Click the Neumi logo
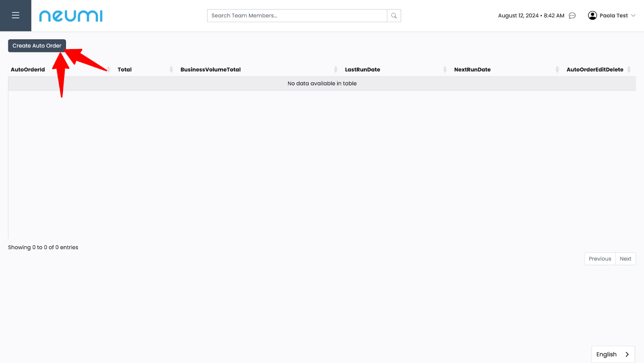The height and width of the screenshot is (363, 644). pyautogui.click(x=71, y=16)
